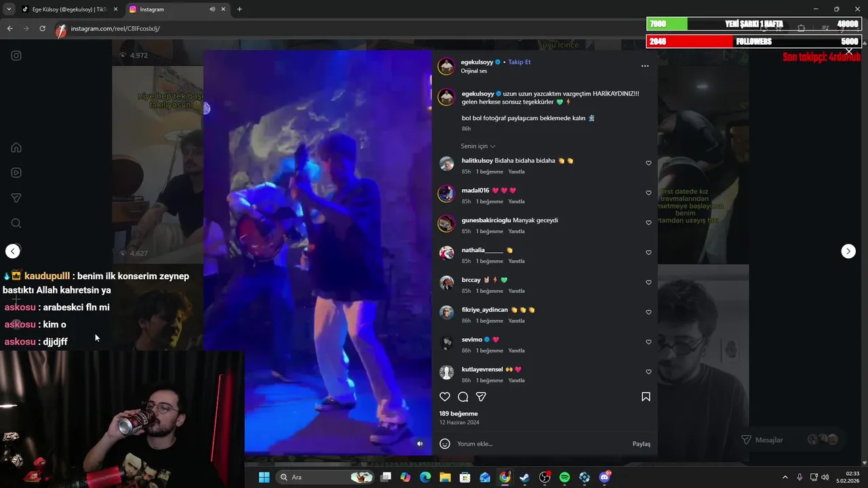Click 'Takip Et' to follow egekulsoyy

coord(519,62)
